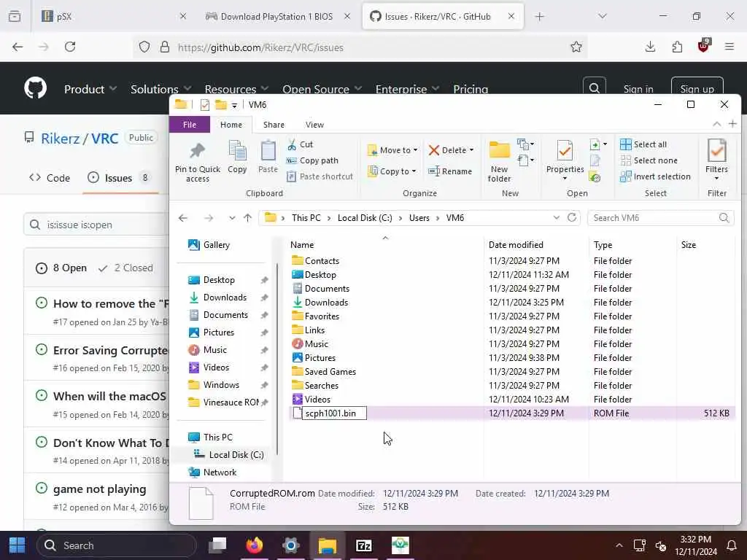747x560 pixels.
Task: Open Copy to dropdown
Action: tap(392, 171)
